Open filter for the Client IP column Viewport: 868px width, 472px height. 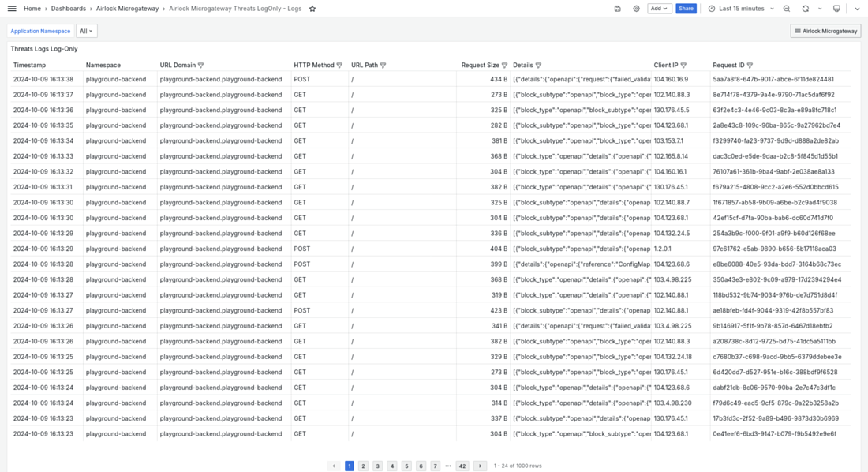click(683, 66)
